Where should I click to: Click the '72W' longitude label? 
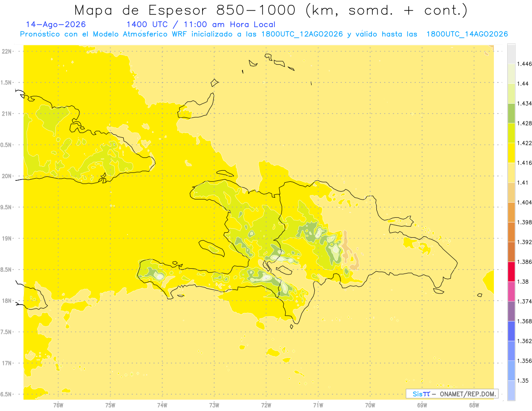pyautogui.click(x=266, y=405)
